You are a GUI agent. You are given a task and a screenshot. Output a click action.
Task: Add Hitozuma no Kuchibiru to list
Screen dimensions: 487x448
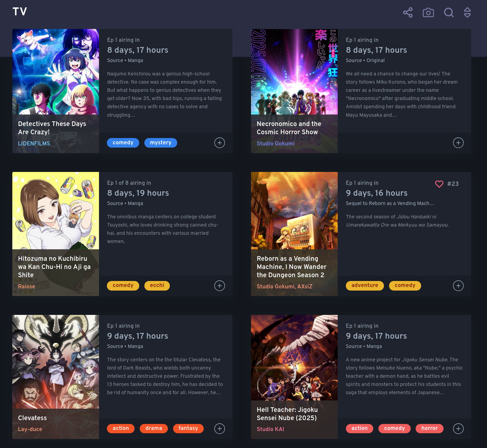[x=220, y=286]
